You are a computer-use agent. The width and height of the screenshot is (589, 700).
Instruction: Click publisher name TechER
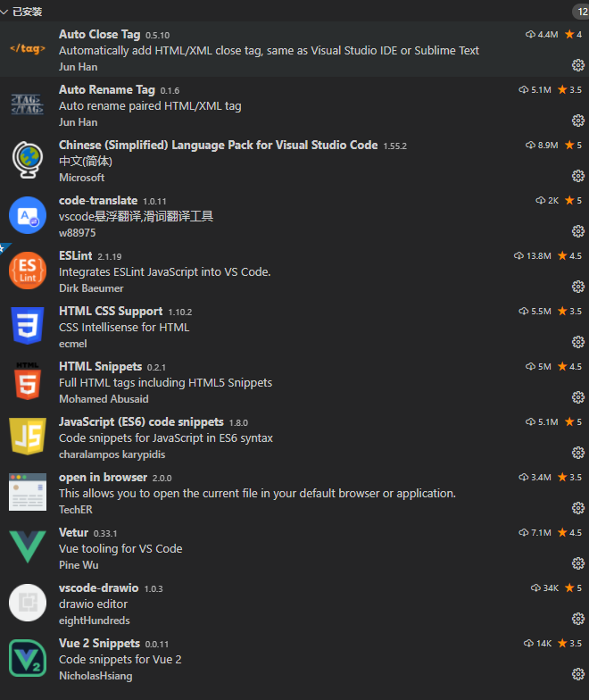76,510
